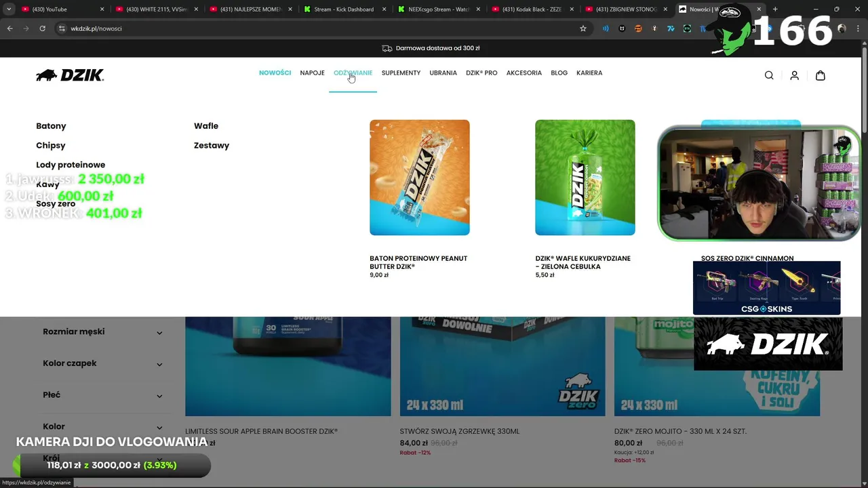Open the NOWOŚCI menu item

pyautogui.click(x=275, y=73)
